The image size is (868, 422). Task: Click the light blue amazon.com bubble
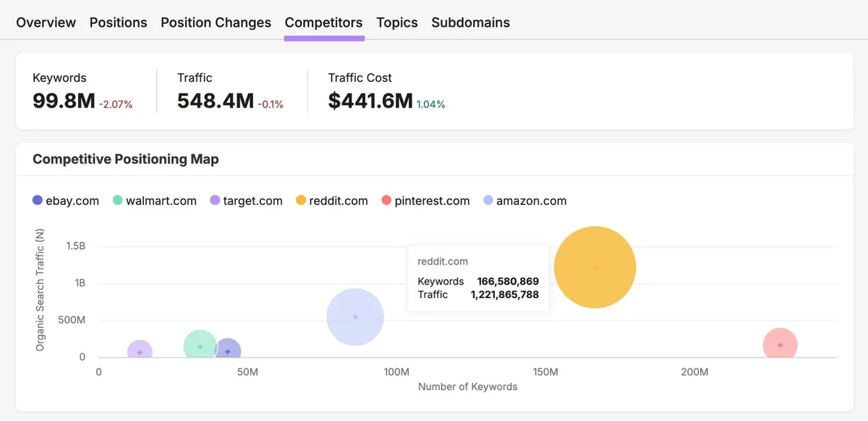click(355, 316)
